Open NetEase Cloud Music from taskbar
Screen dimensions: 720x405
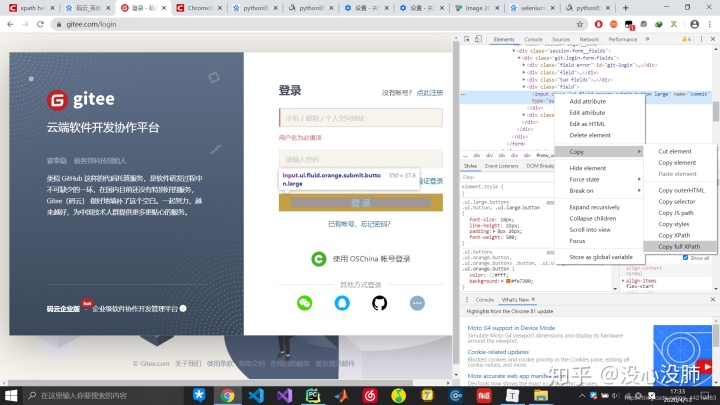[x=370, y=395]
